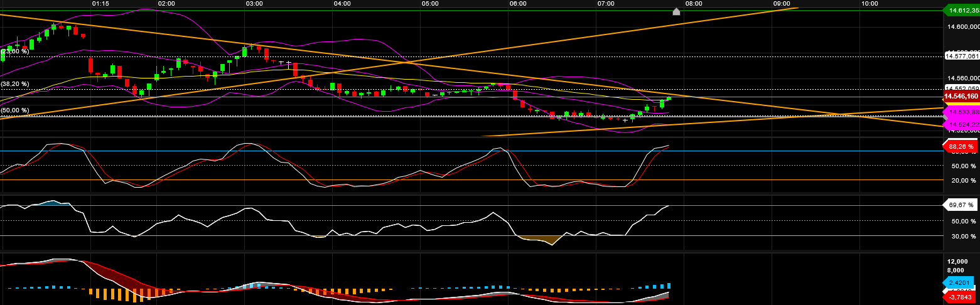The image size is (980, 305).
Task: Select the magenta 14.524,22 band value tag
Action: tap(963, 125)
